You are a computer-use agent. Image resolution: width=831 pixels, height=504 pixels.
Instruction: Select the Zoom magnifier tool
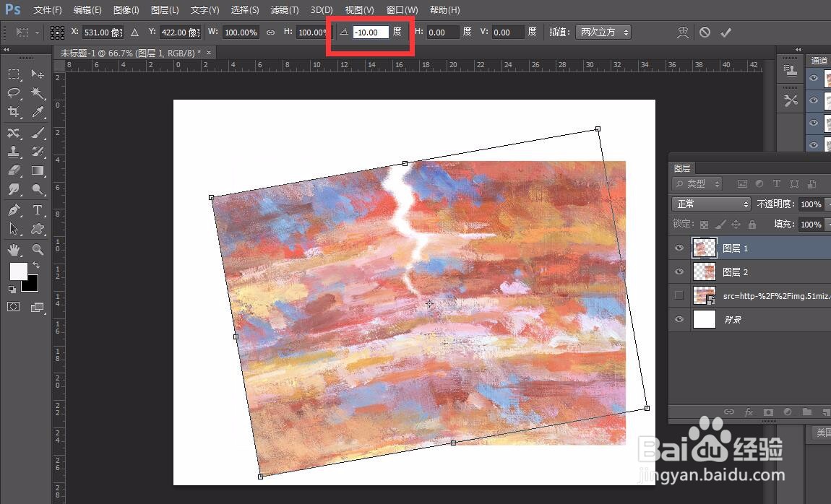tap(37, 249)
